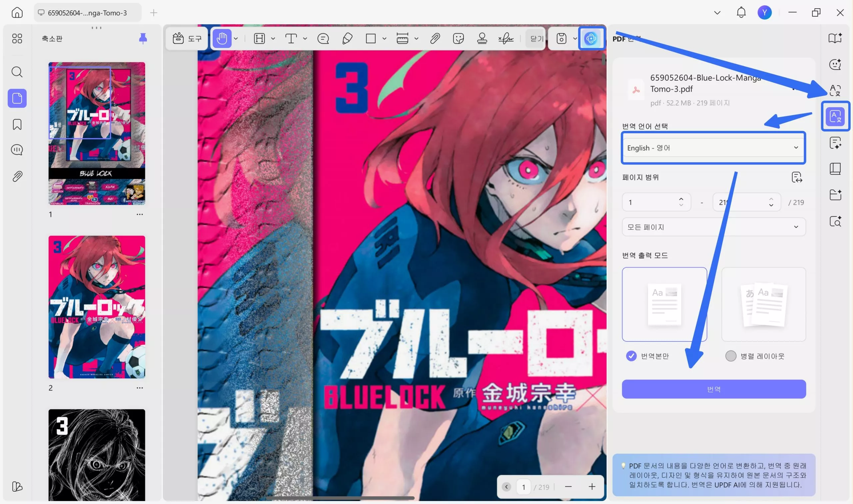Go to the Home screen icon
This screenshot has height=504, width=853.
[17, 13]
